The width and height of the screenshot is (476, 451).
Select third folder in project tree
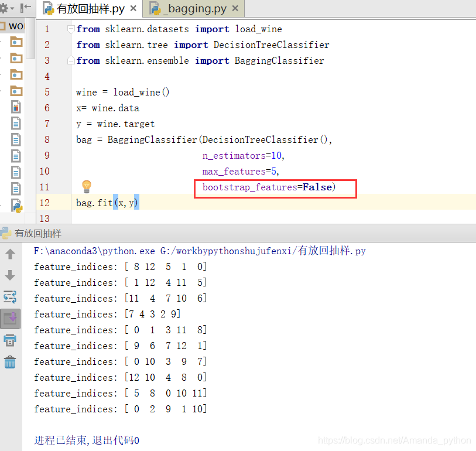(16, 74)
